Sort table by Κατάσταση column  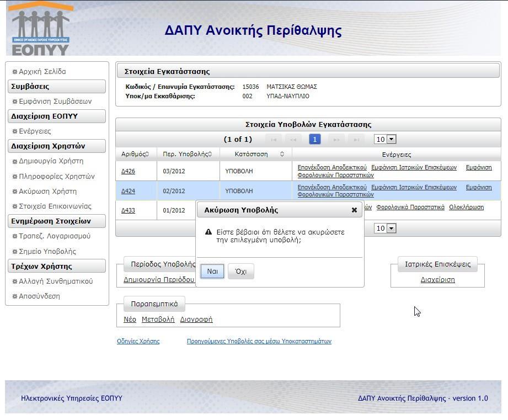click(x=282, y=155)
